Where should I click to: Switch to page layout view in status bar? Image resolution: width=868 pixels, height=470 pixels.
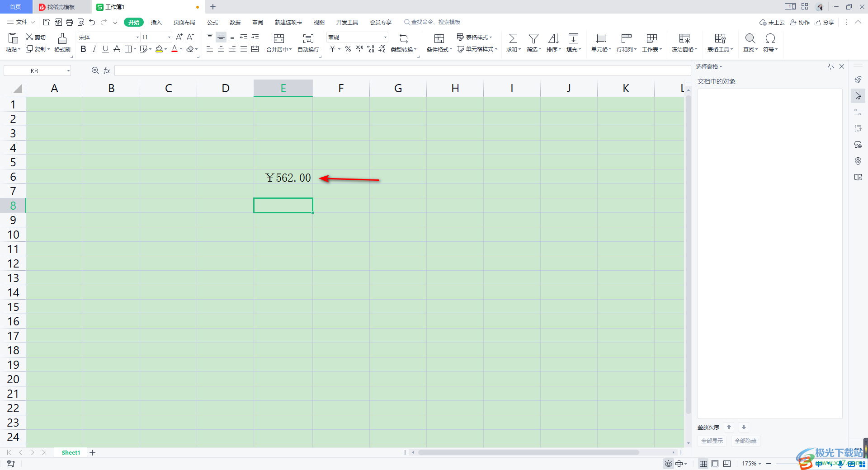pyautogui.click(x=715, y=464)
